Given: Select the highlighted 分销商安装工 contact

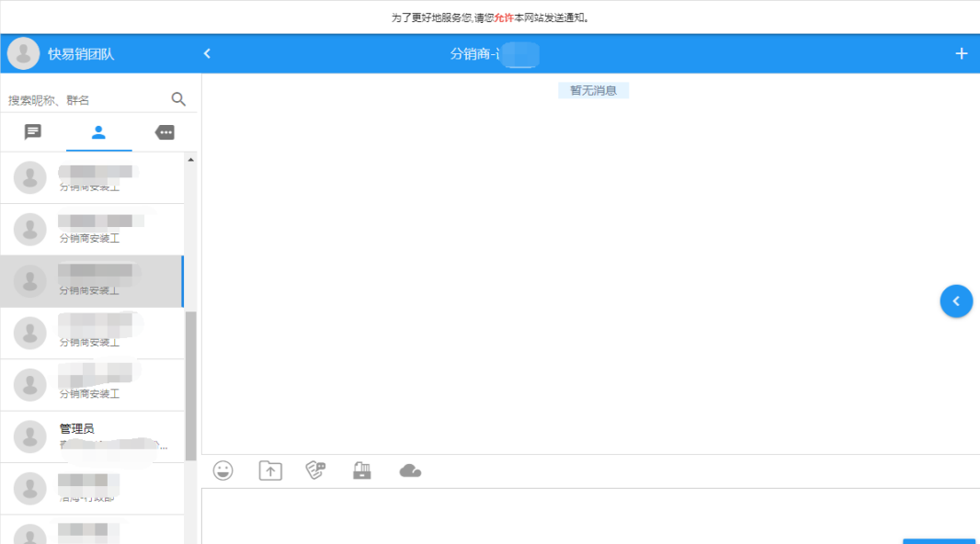Looking at the screenshot, I should pyautogui.click(x=92, y=281).
